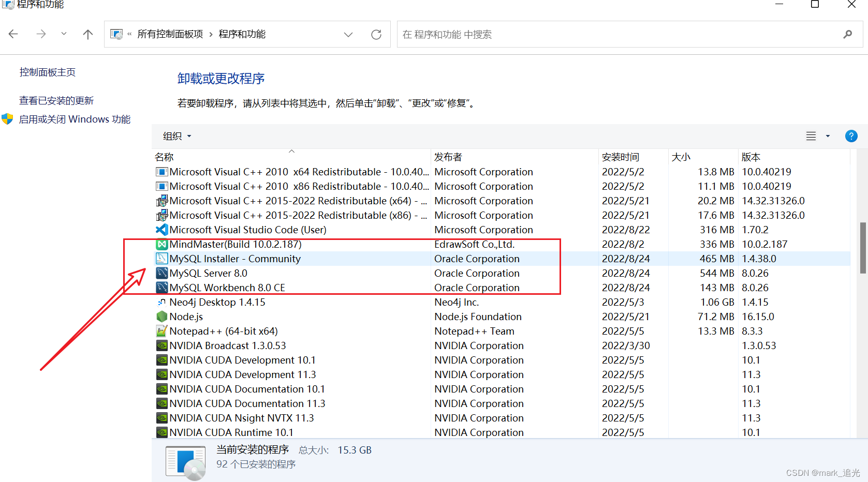Click the vertical scrollbar thumb
868x482 pixels.
click(863, 248)
